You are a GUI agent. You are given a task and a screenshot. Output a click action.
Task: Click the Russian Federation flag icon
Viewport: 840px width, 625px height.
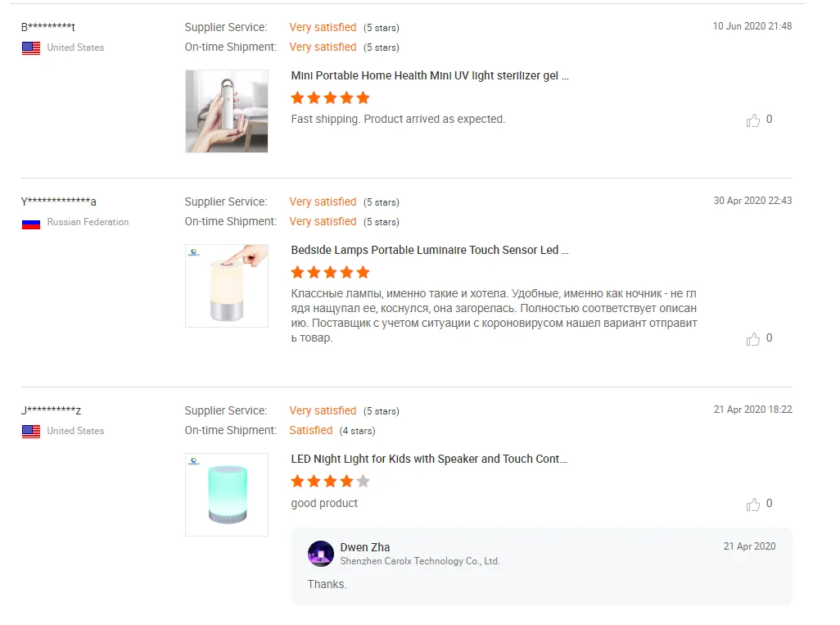[31, 223]
